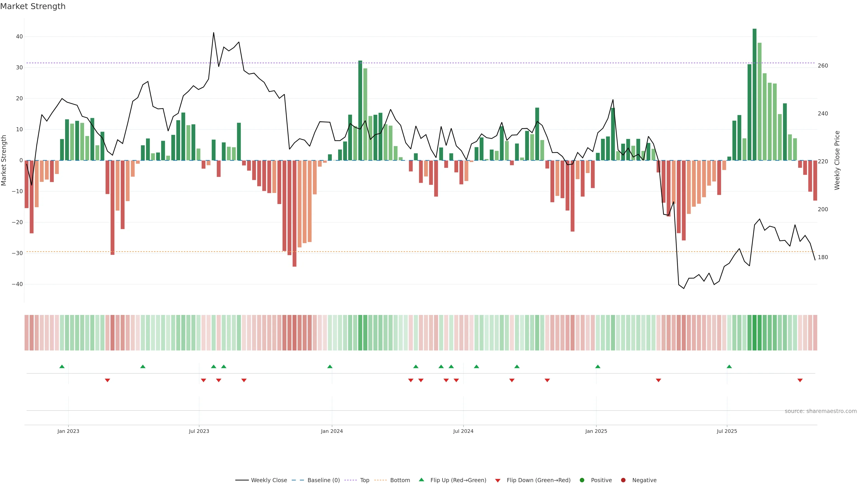This screenshot has height=488, width=868.
Task: Click the Jul 2023 x-axis label
Action: tap(199, 431)
